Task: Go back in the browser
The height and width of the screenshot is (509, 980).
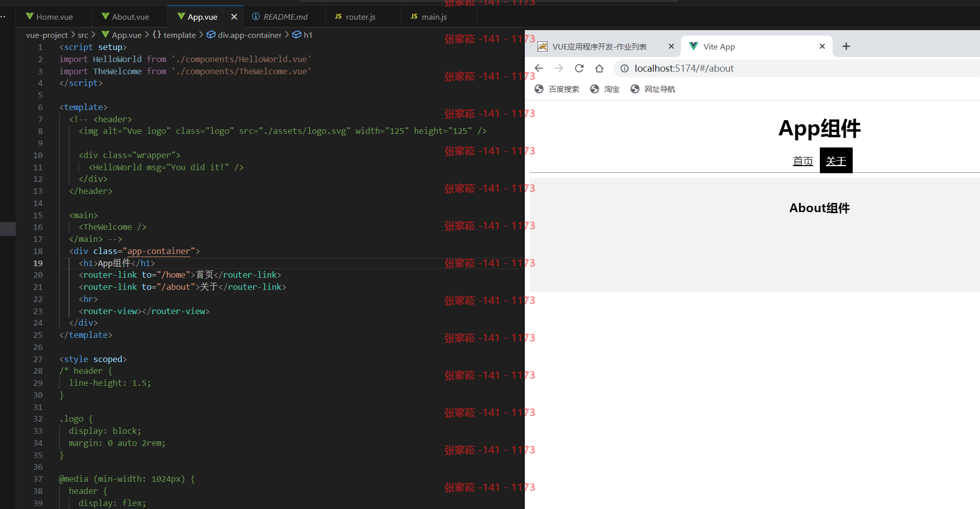Action: (x=538, y=68)
